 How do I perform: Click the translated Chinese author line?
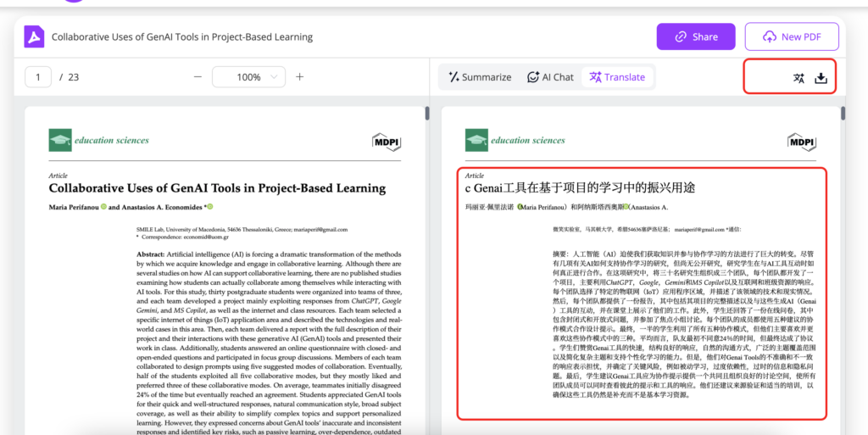click(x=566, y=208)
